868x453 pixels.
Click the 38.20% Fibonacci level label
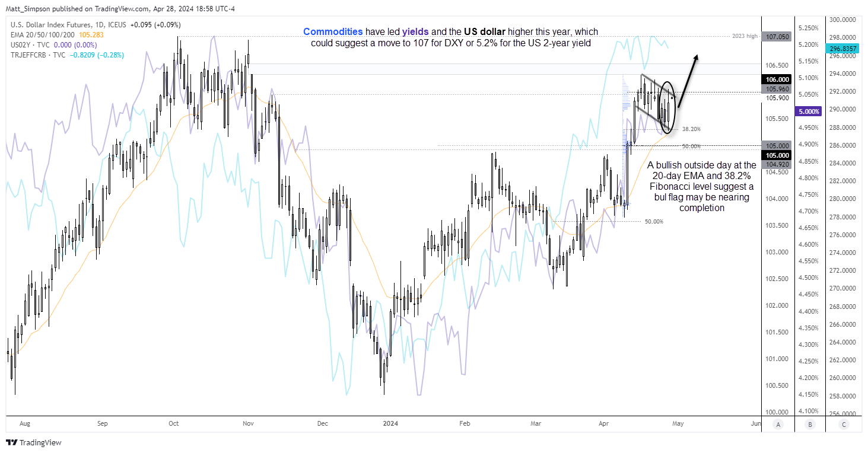tap(691, 129)
